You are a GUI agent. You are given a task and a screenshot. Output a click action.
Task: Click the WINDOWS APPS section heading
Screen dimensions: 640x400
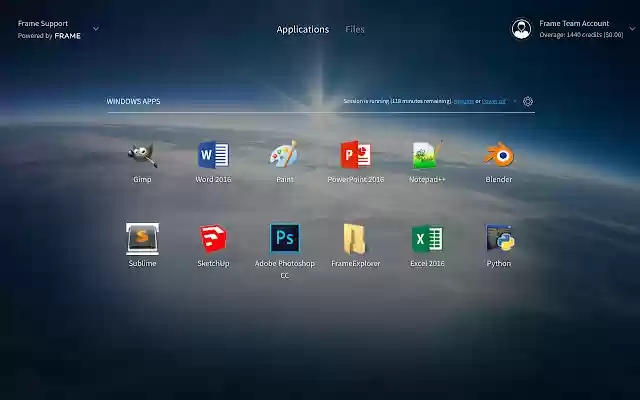tap(133, 101)
